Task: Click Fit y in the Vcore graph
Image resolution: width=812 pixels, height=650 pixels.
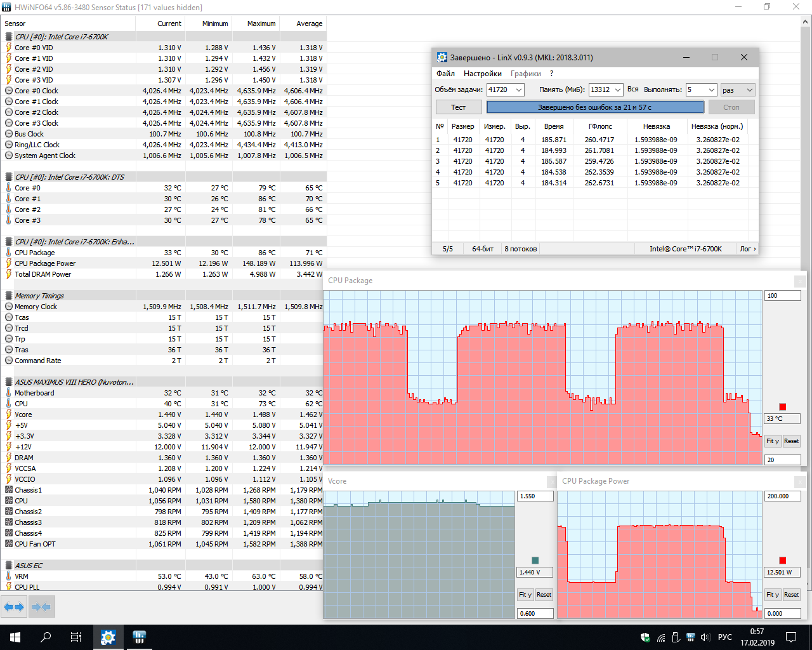Action: pos(525,595)
